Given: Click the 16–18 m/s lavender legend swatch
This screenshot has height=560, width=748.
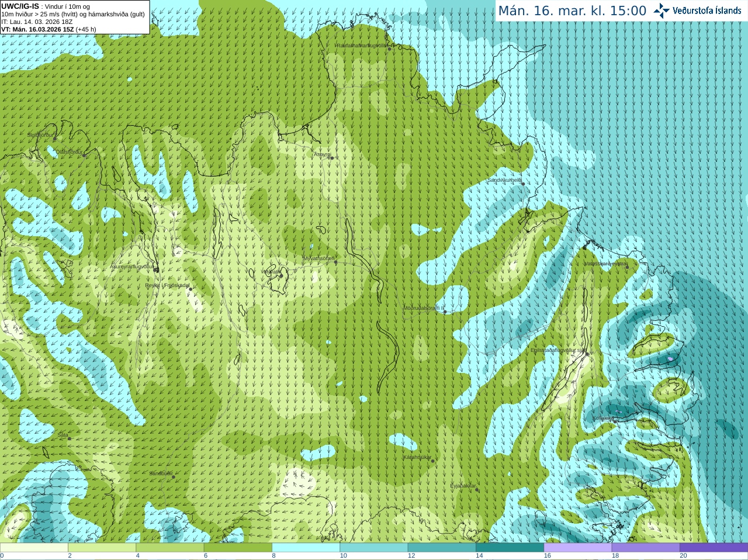Looking at the screenshot, I should (577, 548).
